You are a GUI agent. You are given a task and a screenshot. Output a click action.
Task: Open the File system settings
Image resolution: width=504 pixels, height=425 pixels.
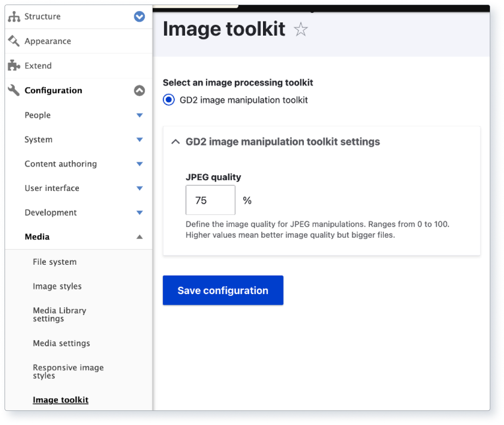tap(55, 262)
